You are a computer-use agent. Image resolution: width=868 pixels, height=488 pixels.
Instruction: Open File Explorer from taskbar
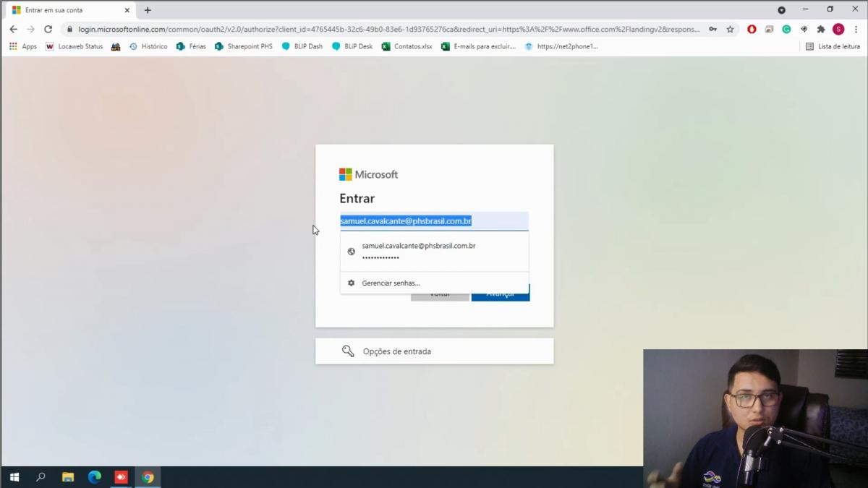click(x=68, y=477)
